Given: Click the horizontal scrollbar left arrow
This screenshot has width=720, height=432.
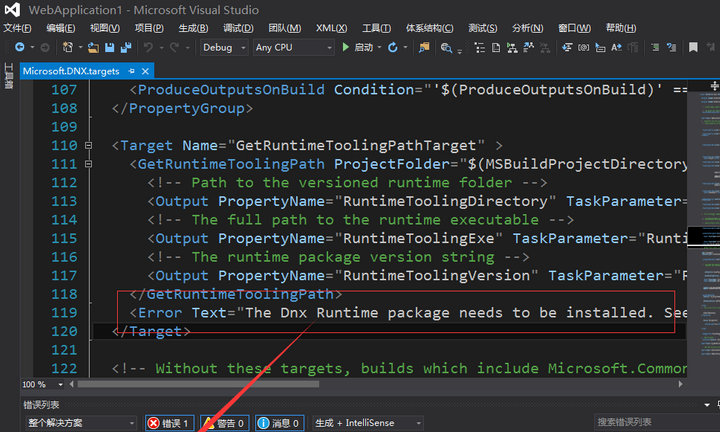Looking at the screenshot, I should [x=71, y=384].
